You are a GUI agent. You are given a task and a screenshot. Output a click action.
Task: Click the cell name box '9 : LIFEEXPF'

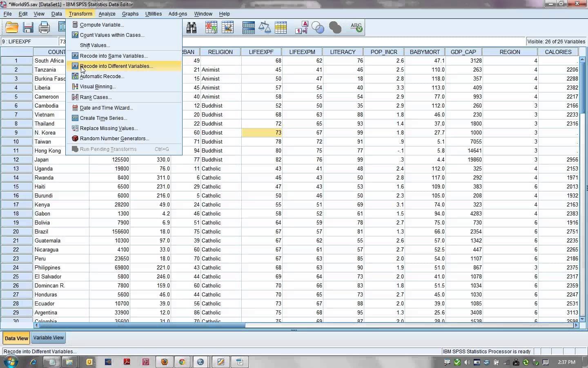[29, 41]
